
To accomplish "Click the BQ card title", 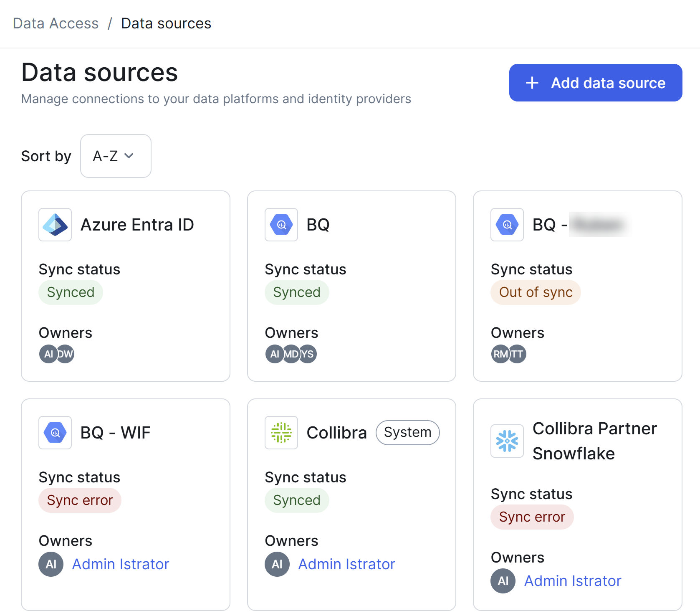I will point(318,225).
